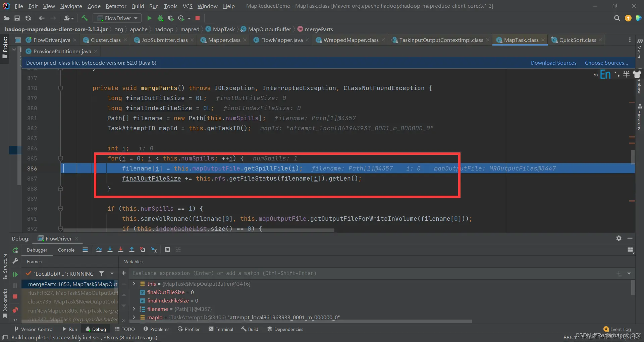Toggle the Maven tool window
This screenshot has height=342, width=644.
(x=640, y=49)
